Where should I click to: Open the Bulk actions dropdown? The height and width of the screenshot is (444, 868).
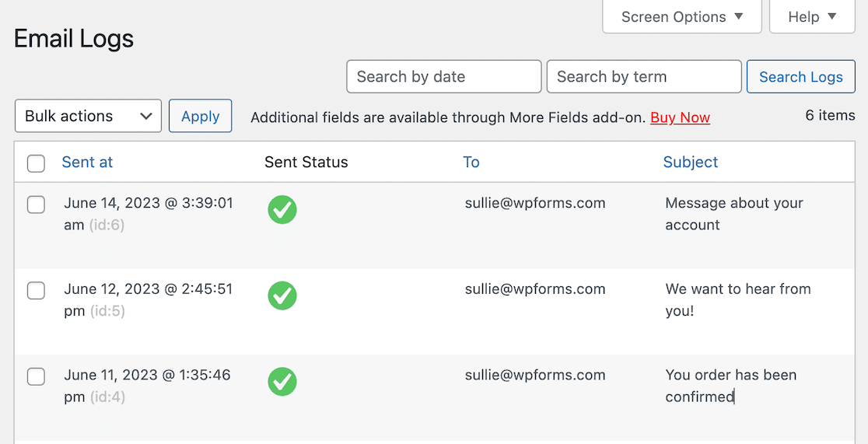[x=88, y=116]
